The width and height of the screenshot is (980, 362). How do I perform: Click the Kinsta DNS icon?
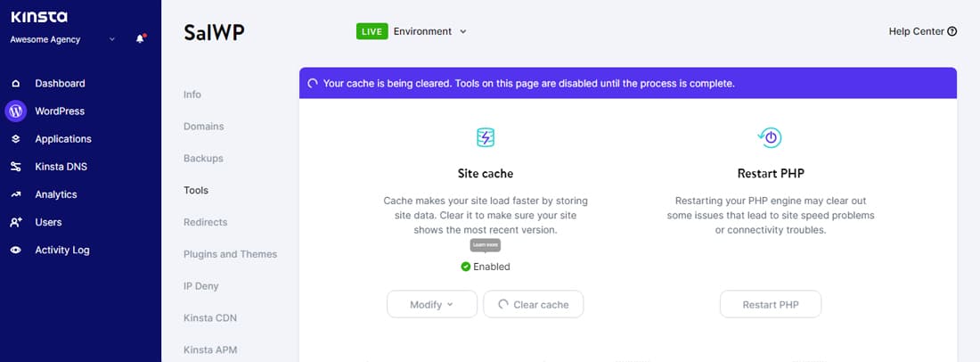pyautogui.click(x=15, y=167)
